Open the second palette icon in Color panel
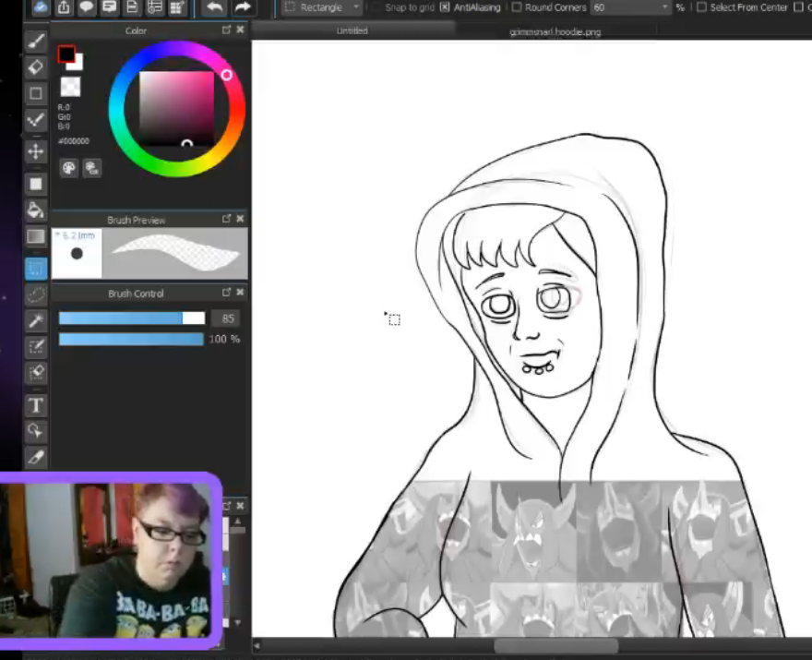The width and height of the screenshot is (812, 660). [x=91, y=168]
